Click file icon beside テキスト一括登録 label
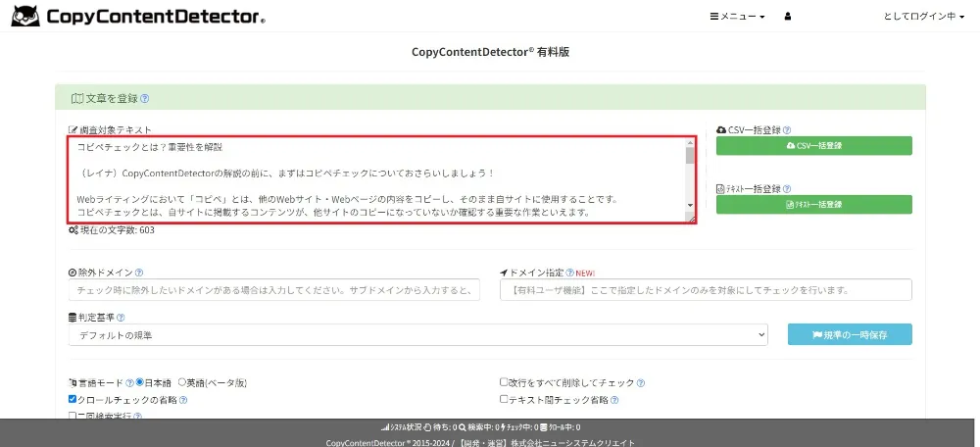This screenshot has width=980, height=447. click(720, 189)
